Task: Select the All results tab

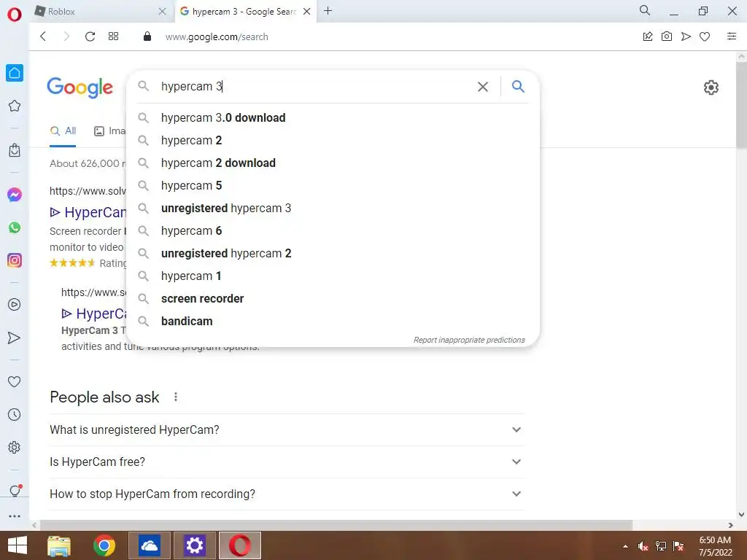Action: pyautogui.click(x=63, y=131)
